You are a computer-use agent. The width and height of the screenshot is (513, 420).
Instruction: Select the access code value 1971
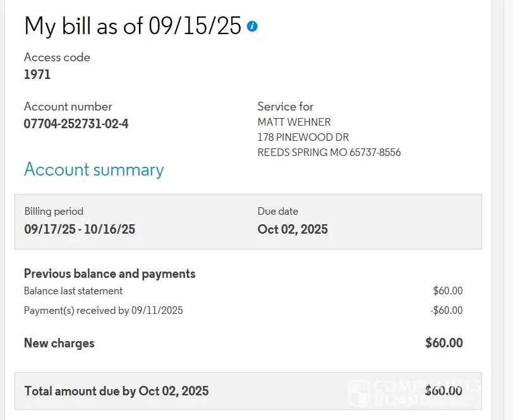click(37, 75)
